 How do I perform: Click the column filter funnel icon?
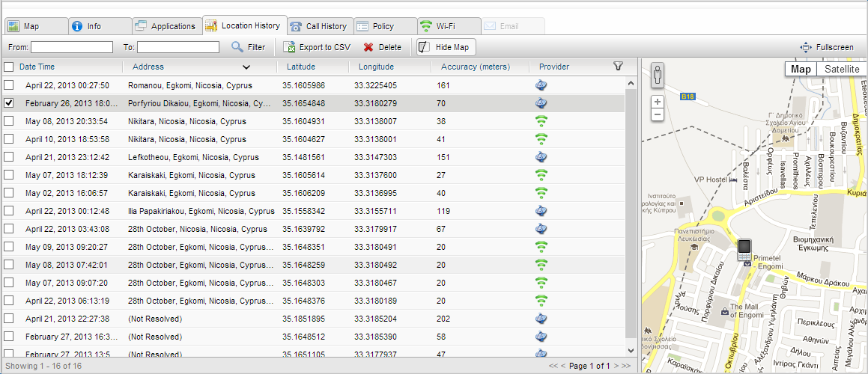point(619,67)
